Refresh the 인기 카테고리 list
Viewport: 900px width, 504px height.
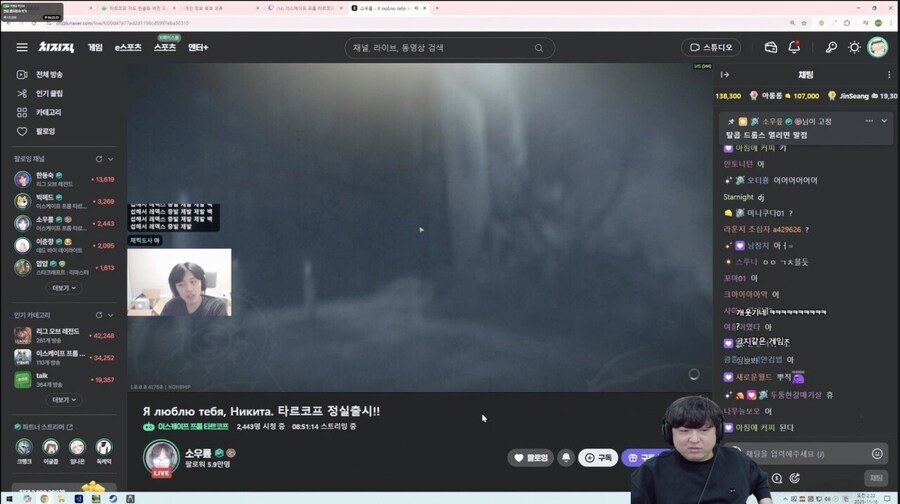click(99, 315)
